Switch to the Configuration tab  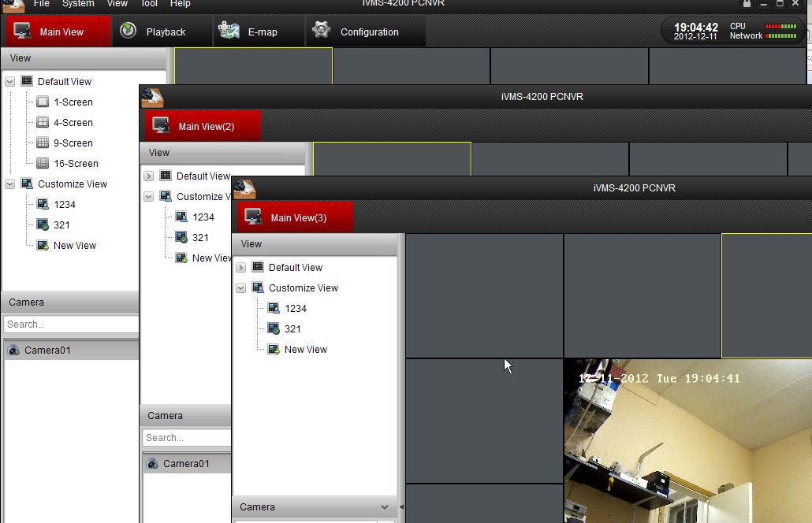(366, 32)
